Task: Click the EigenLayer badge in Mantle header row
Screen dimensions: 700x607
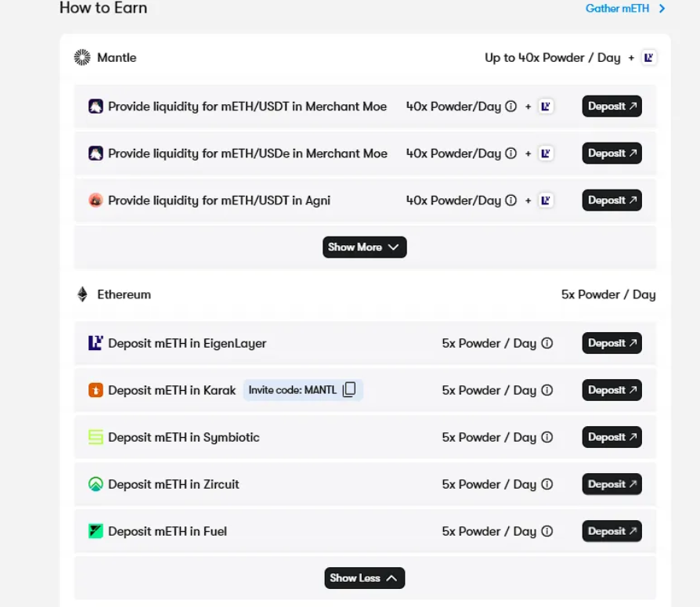Action: [648, 57]
